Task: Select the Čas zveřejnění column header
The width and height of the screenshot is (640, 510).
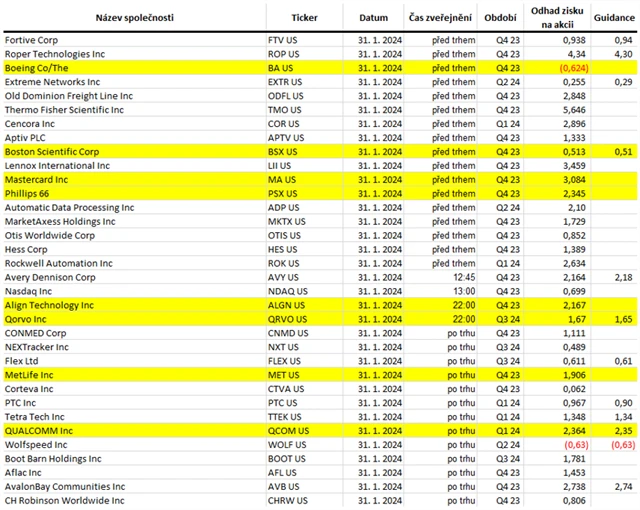Action: [441, 18]
